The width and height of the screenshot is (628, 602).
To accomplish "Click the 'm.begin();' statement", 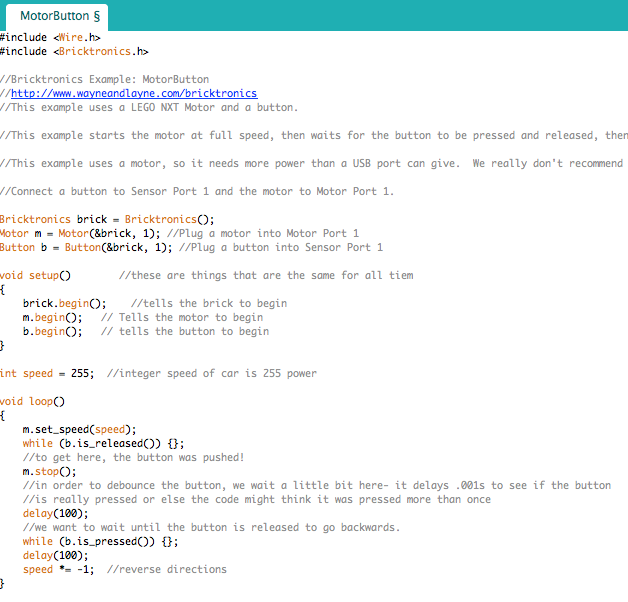I will pos(52,318).
